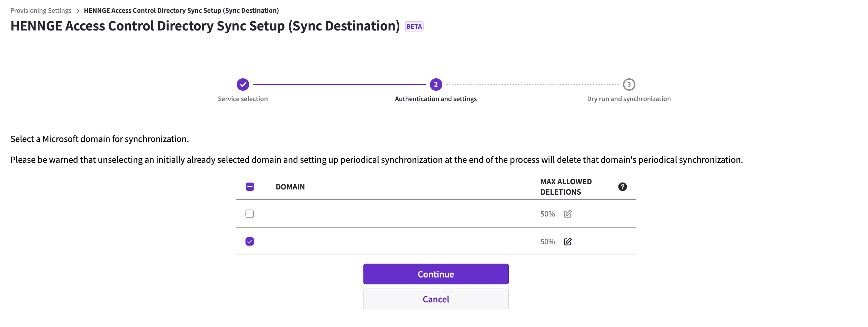Click Authentication and settings step label
Screen dimensions: 868x327
[436, 99]
